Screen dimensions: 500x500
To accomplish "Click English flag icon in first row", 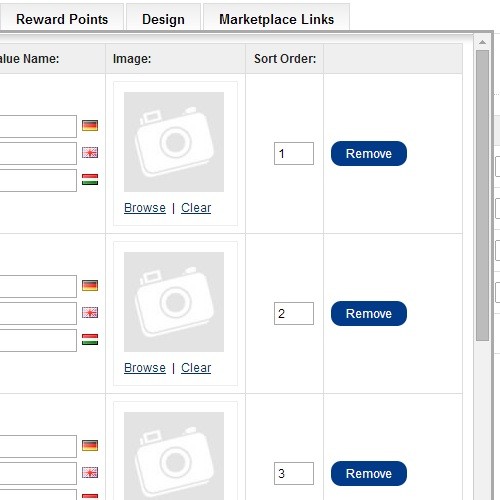I will (90, 153).
